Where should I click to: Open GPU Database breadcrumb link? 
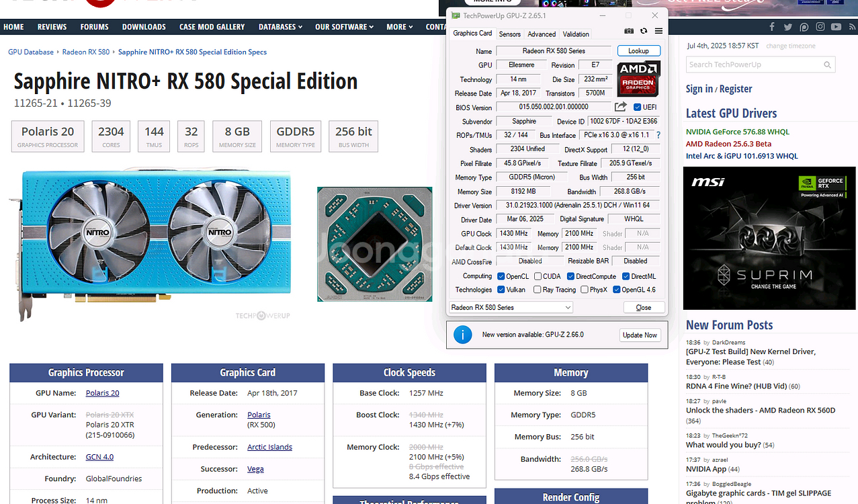click(x=32, y=52)
